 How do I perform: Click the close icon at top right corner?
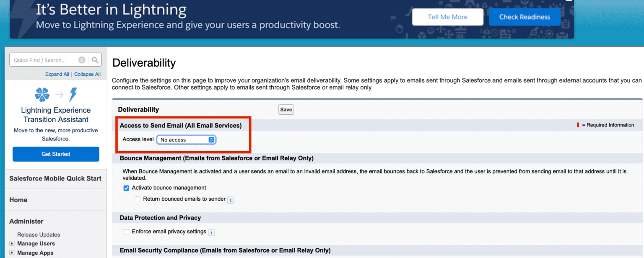(569, 1)
